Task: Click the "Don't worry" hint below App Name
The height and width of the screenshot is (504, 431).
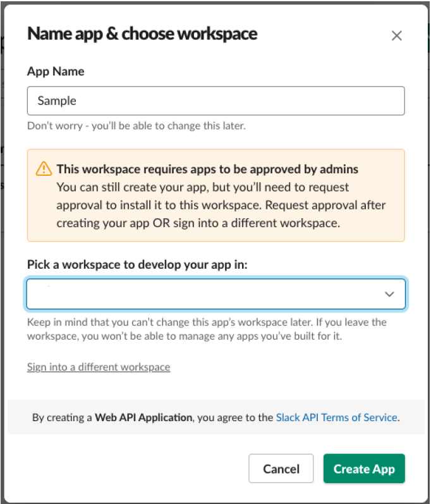Action: 136,125
